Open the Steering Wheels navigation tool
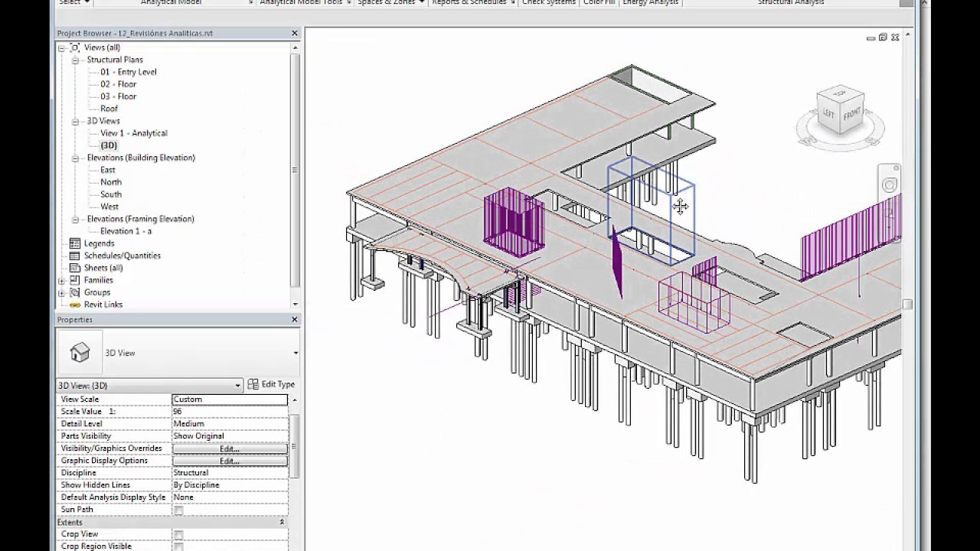 click(889, 185)
